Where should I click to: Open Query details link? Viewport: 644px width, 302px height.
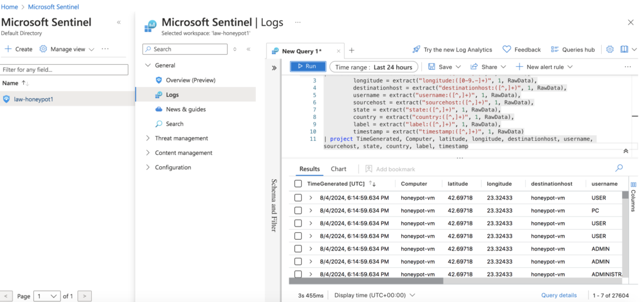tap(559, 295)
